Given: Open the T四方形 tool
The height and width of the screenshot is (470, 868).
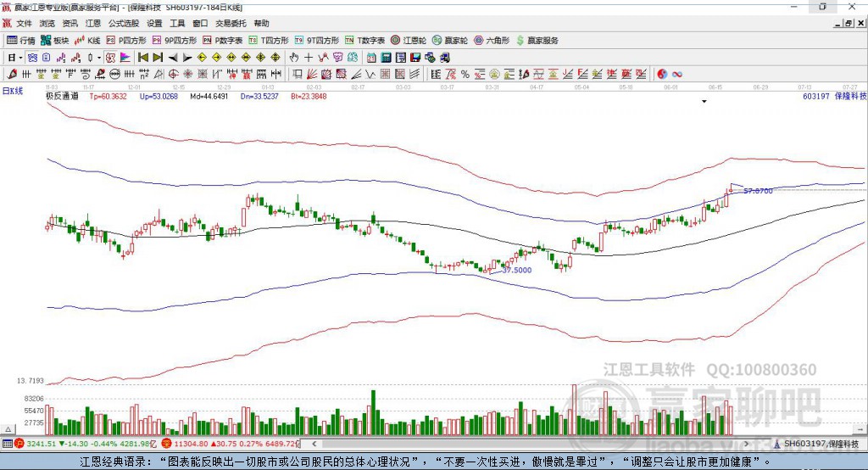Looking at the screenshot, I should coord(269,41).
